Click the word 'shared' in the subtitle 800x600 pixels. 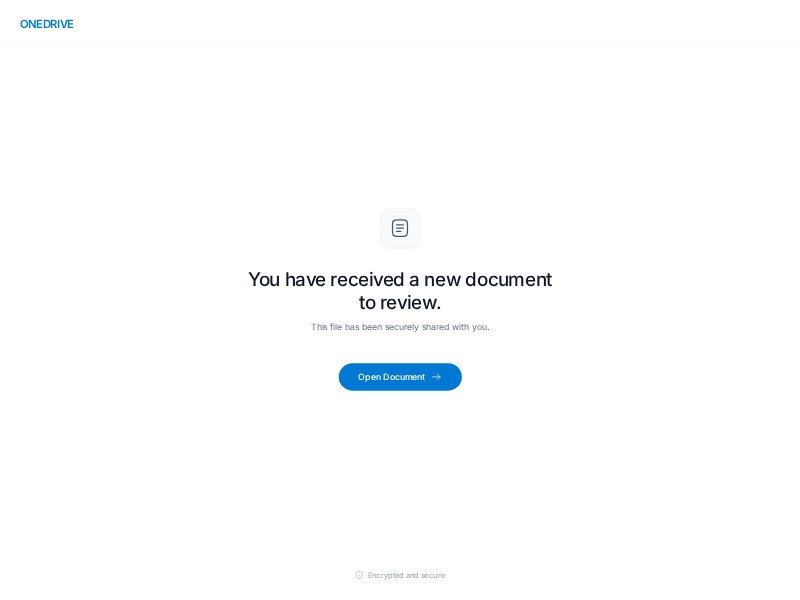(x=436, y=327)
